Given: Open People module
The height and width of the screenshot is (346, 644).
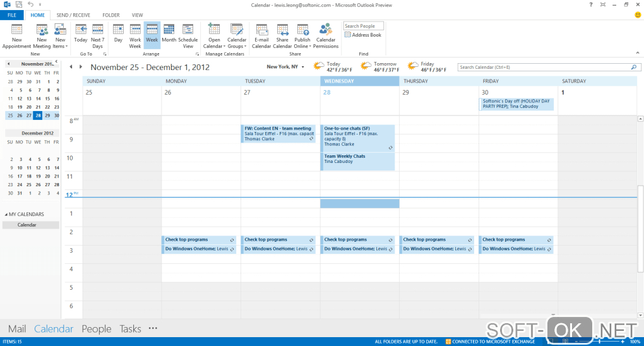Looking at the screenshot, I should coord(96,329).
